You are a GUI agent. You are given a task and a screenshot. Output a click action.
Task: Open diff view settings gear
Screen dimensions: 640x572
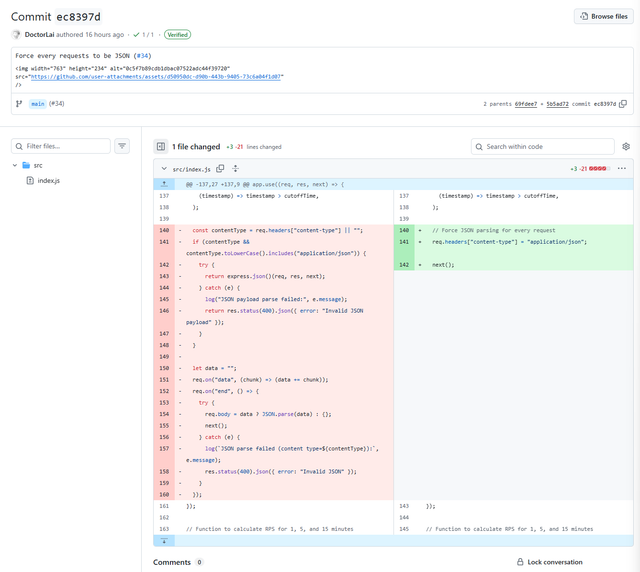tap(626, 147)
